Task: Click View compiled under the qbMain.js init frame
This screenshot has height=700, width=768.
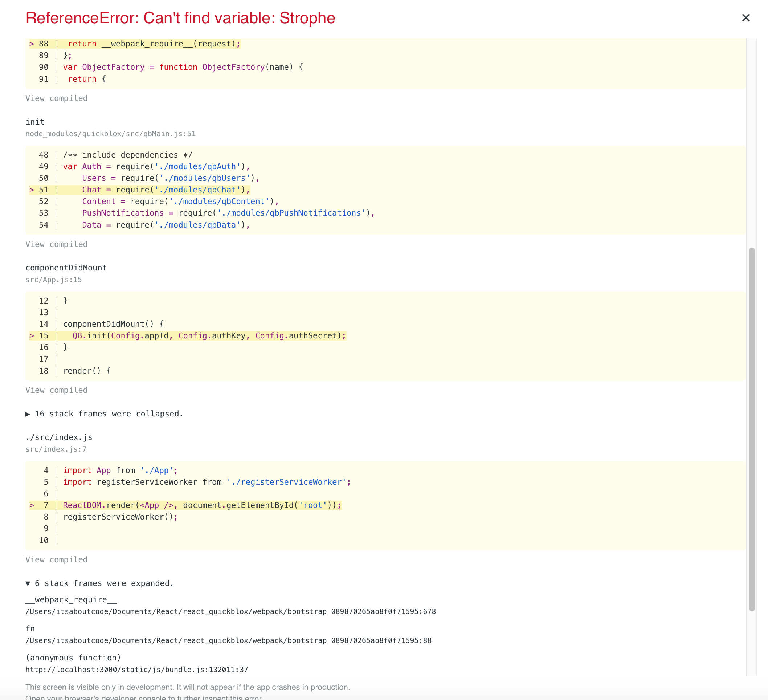Action: pos(56,244)
